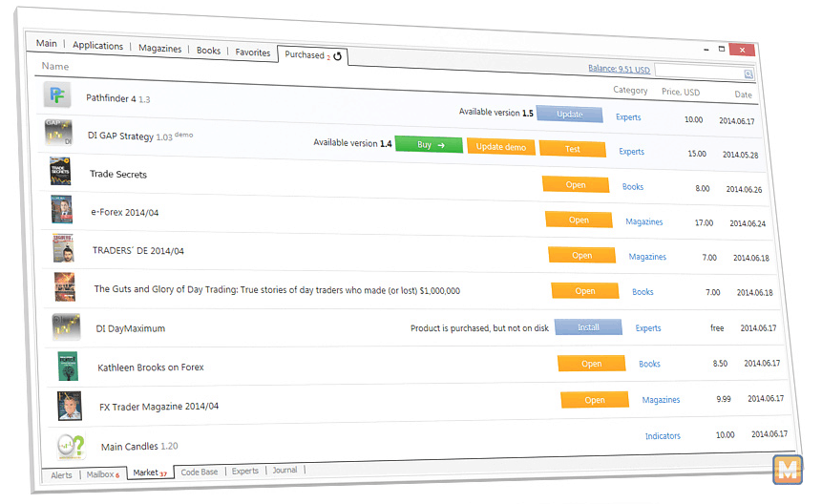Click Books category for Guts and Glory
This screenshot has width=822, height=504.
click(643, 292)
